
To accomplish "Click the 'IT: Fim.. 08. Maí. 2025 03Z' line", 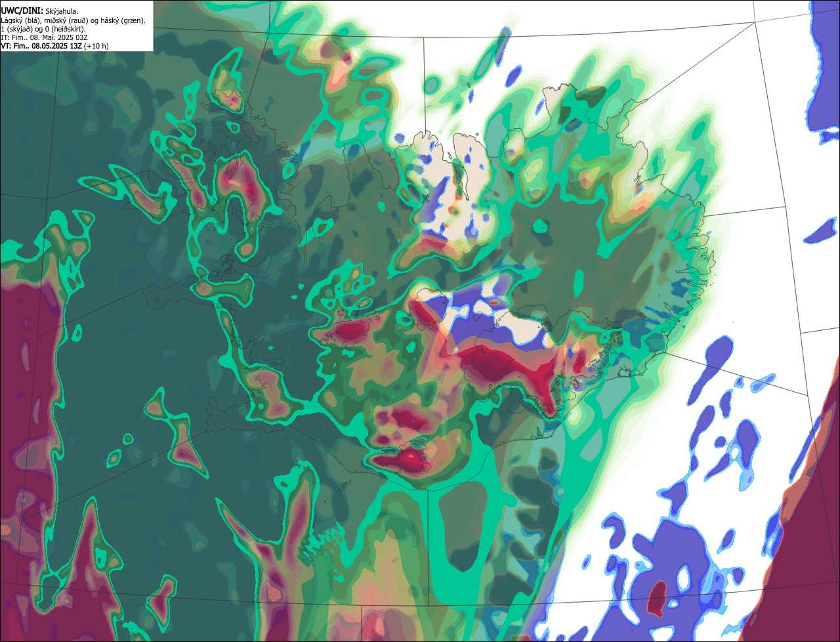I will click(x=44, y=37).
